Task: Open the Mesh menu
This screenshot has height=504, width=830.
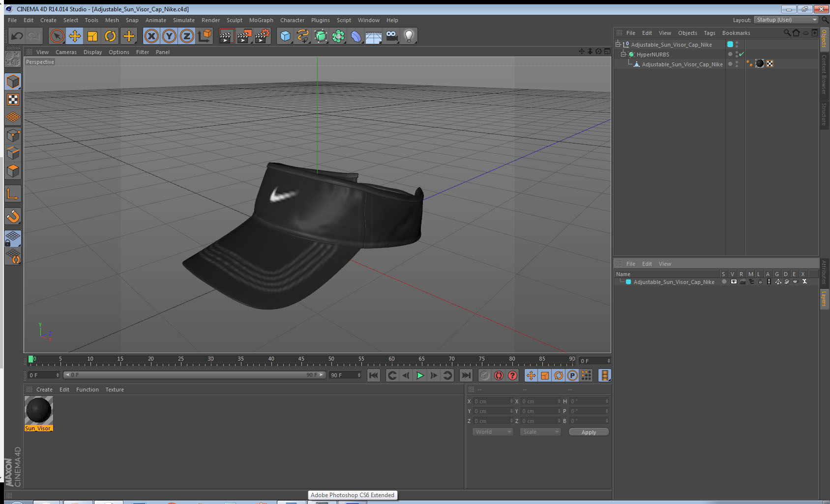Action: [x=112, y=20]
